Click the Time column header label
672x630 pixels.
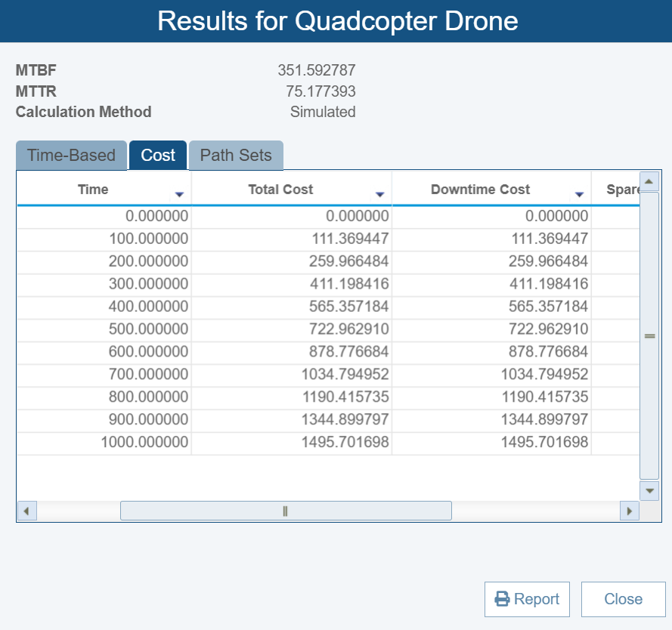92,190
